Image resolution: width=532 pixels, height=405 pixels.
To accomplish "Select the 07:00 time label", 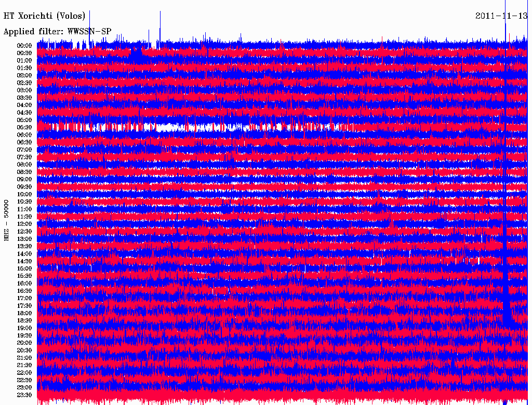I will [24, 150].
